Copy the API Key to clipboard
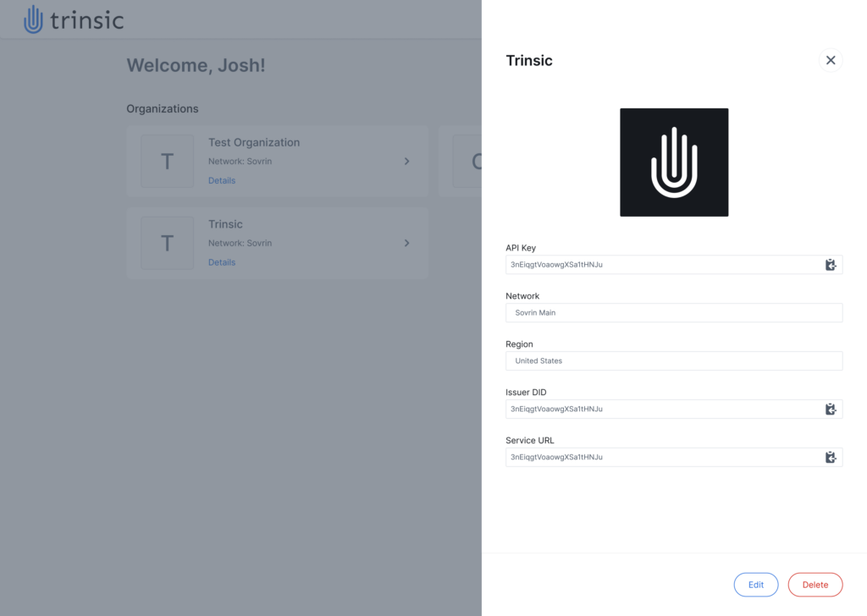This screenshot has height=616, width=867. [830, 265]
